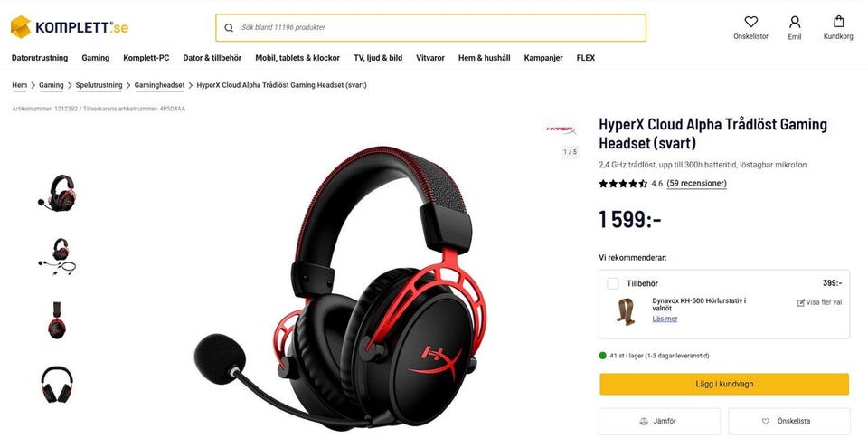Follow Läs mer link for Dynavox stand
The width and height of the screenshot is (868, 448).
tap(665, 319)
